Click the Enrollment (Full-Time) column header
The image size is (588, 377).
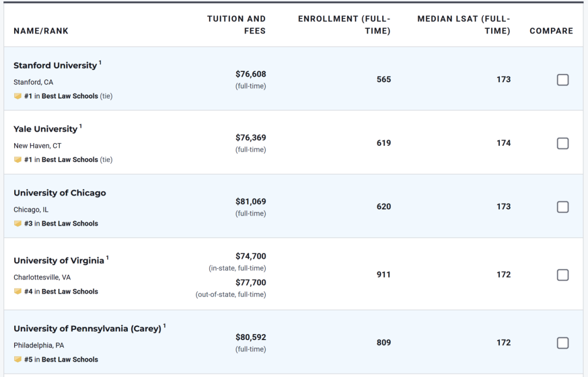(x=344, y=25)
